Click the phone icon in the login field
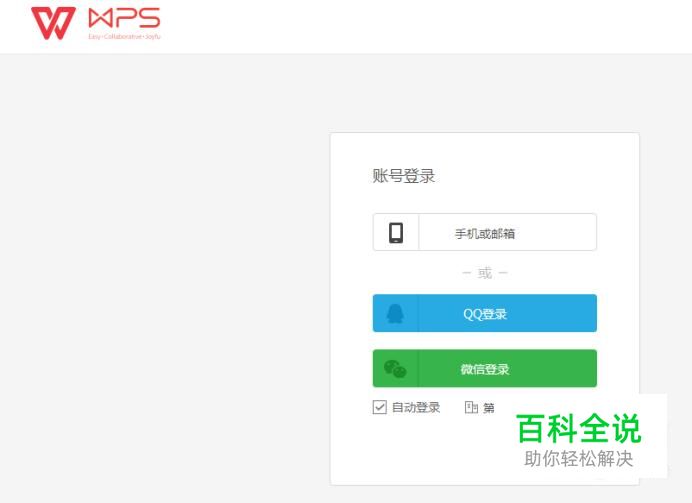692x503 pixels. pyautogui.click(x=396, y=233)
